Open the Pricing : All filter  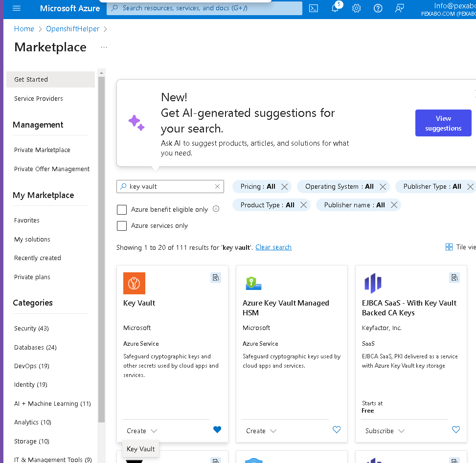tap(258, 187)
